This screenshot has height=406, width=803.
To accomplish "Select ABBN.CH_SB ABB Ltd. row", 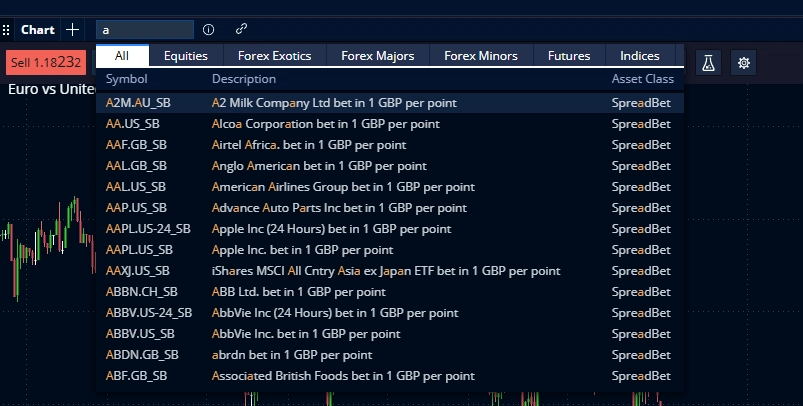I will (390, 292).
